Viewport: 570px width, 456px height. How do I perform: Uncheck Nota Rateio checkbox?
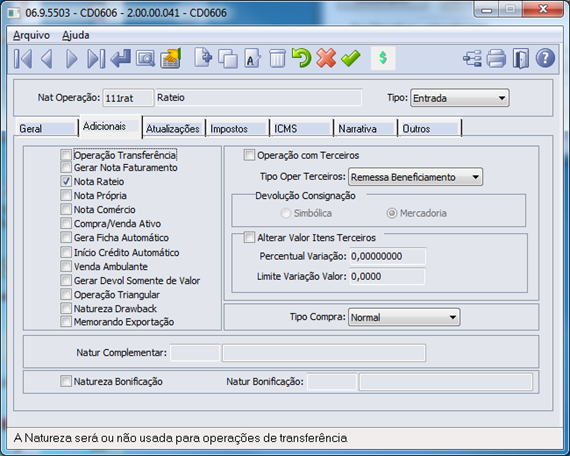(x=66, y=181)
